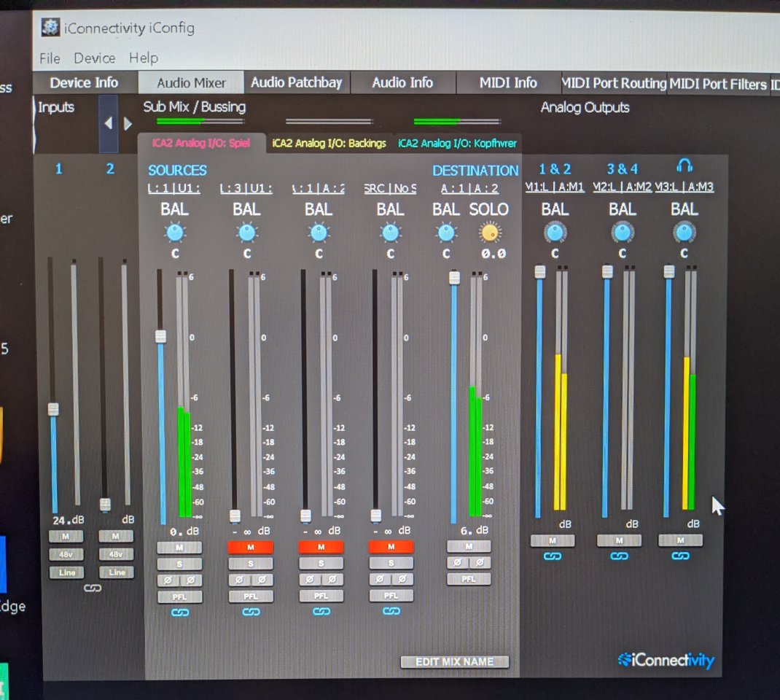
Task: Mute the headphone output M3:L
Action: (681, 540)
